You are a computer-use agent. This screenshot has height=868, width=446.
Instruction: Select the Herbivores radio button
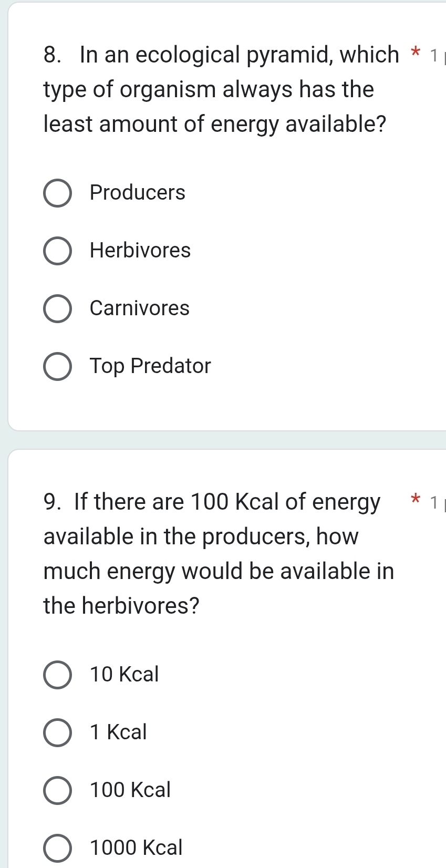click(x=57, y=251)
